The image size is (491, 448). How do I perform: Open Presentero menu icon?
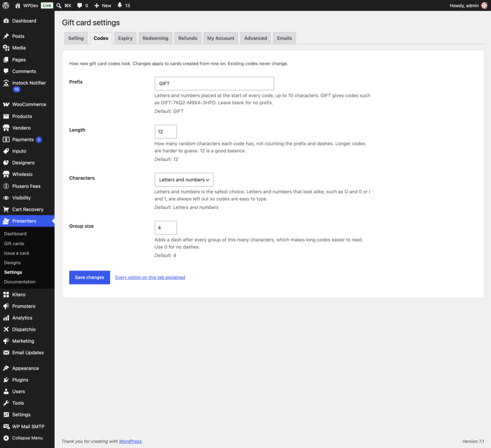(x=6, y=221)
